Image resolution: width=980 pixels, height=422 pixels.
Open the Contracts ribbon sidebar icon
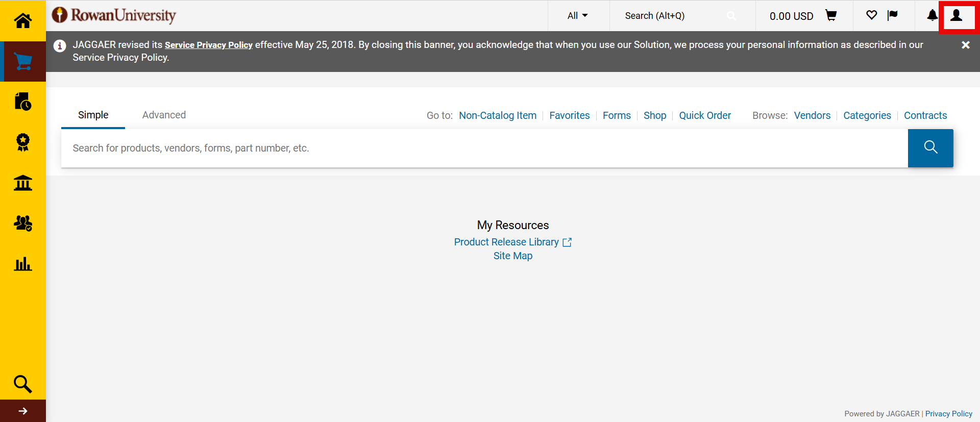[x=23, y=142]
